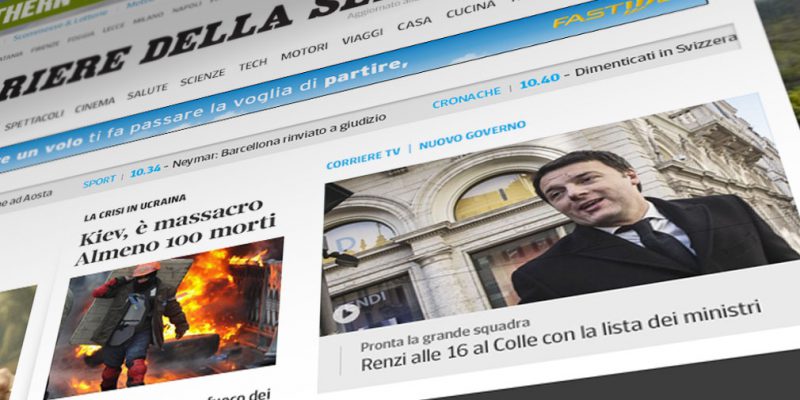This screenshot has height=400, width=800.
Task: Open the MOTORI section
Action: [x=304, y=51]
